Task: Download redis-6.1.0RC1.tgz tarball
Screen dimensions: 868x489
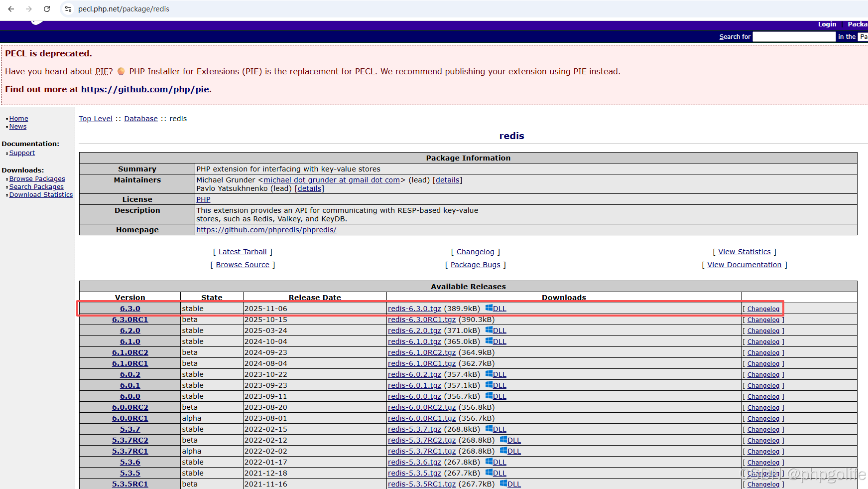Action: point(422,363)
